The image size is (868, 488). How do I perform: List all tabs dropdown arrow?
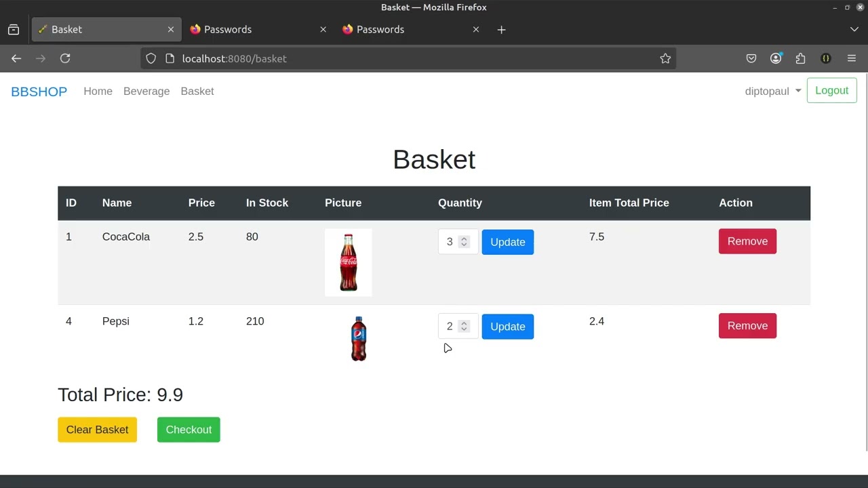pyautogui.click(x=854, y=30)
